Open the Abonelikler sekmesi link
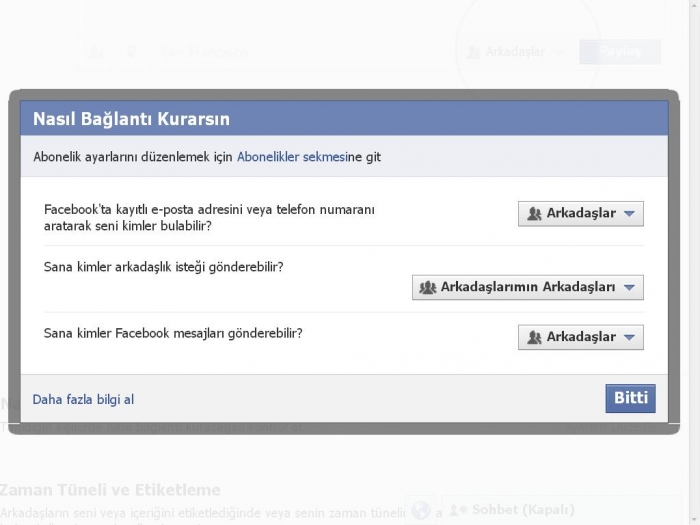Screen dimensions: 700x525 pos(292,157)
